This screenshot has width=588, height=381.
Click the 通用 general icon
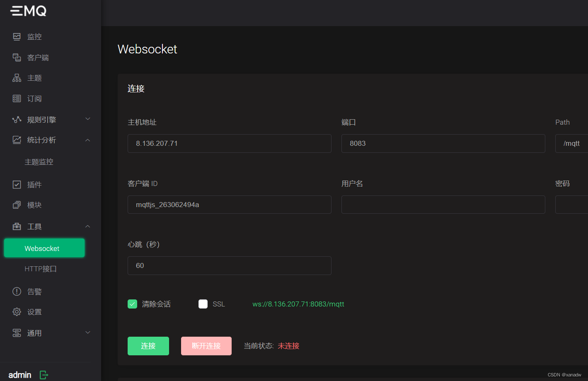[17, 333]
